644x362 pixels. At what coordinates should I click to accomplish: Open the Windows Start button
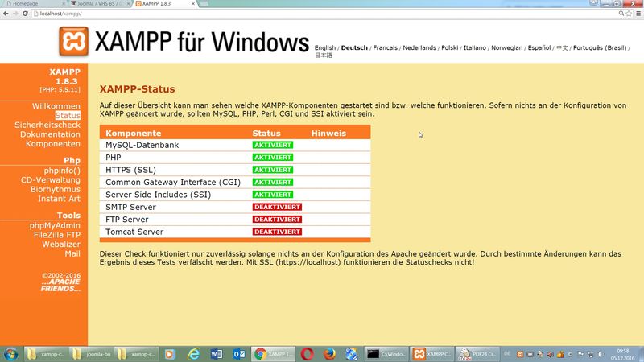point(10,354)
